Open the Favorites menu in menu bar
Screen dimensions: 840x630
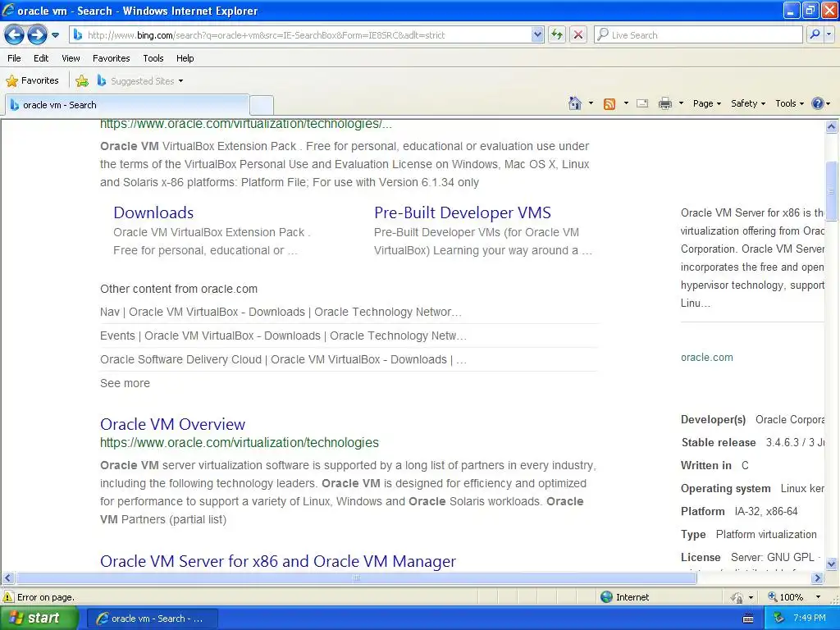point(112,58)
